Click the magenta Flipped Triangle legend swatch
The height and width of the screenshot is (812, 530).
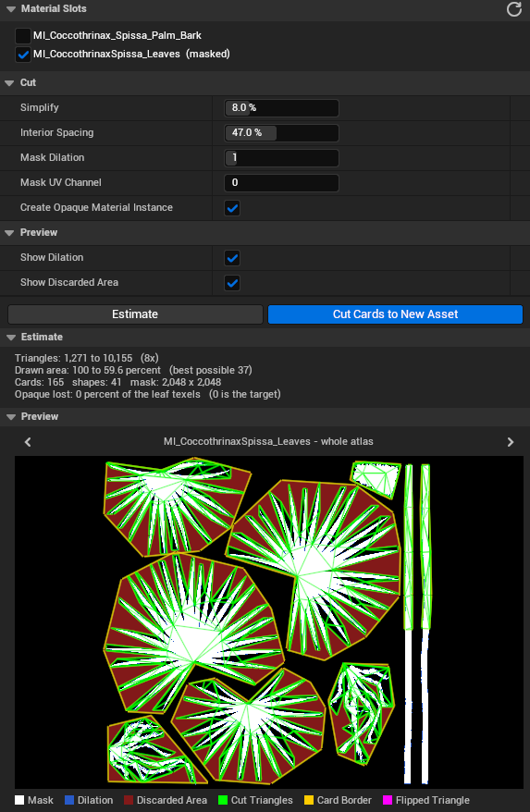388,800
